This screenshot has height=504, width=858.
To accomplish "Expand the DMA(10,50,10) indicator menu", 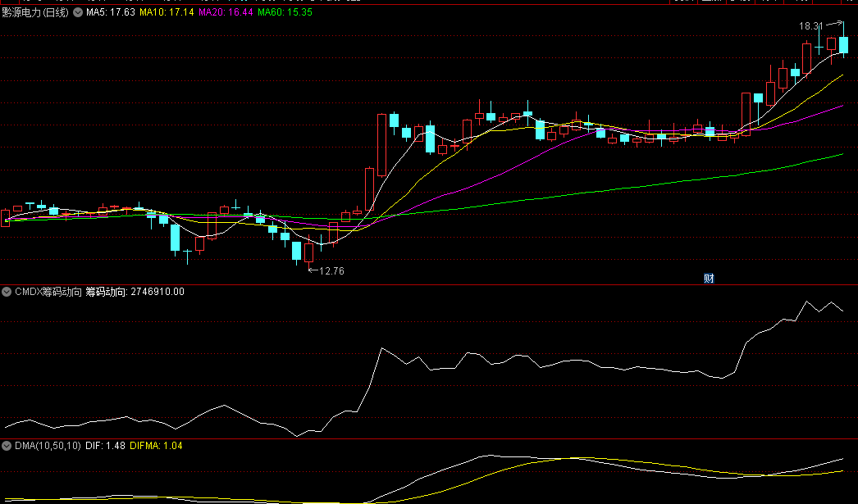I will click(7, 446).
